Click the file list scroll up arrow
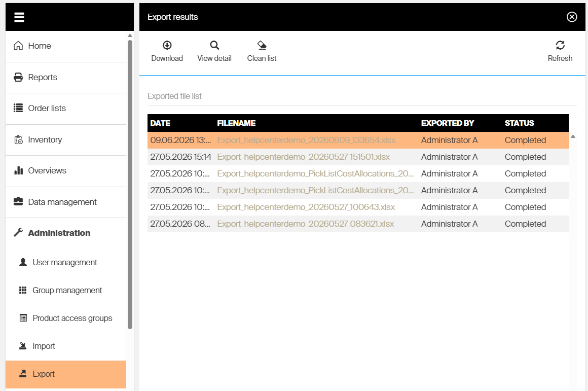The width and height of the screenshot is (588, 391). click(x=573, y=136)
